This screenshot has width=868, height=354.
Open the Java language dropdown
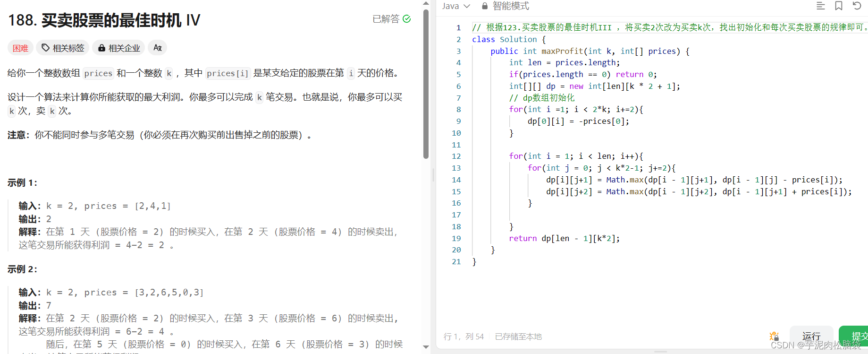click(x=456, y=6)
